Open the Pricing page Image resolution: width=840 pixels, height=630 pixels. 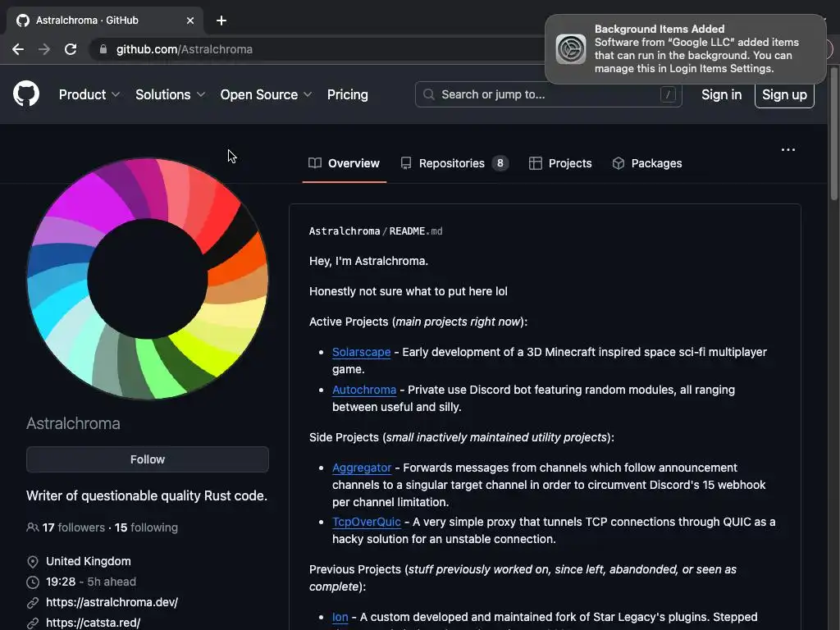[348, 95]
